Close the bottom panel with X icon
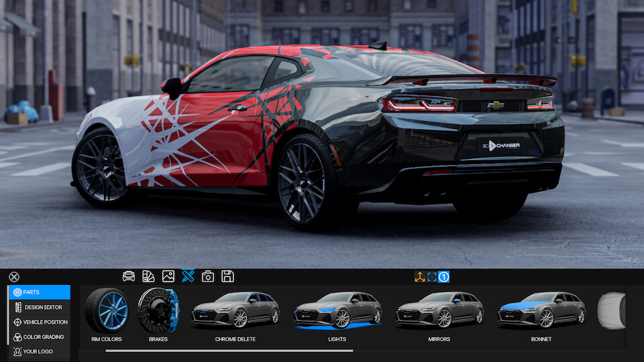Image resolution: width=644 pixels, height=362 pixels. tap(14, 277)
